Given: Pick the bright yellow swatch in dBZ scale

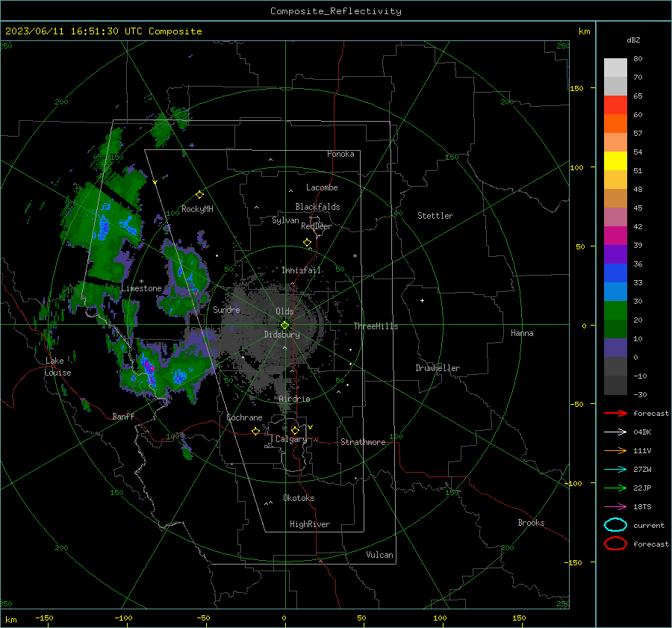Looking at the screenshot, I should (615, 161).
